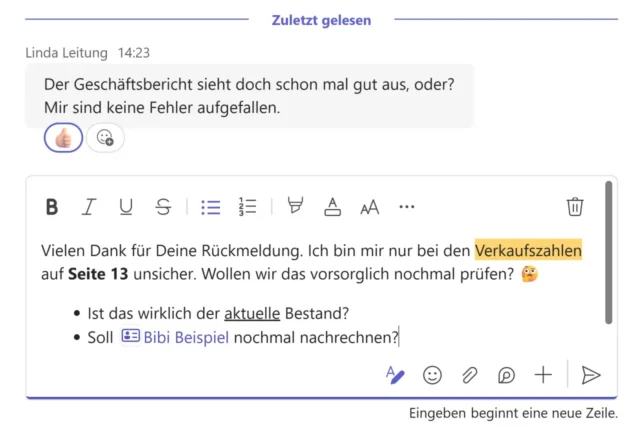This screenshot has width=640, height=432.
Task: Click the bold text Seite 13
Action: click(98, 274)
